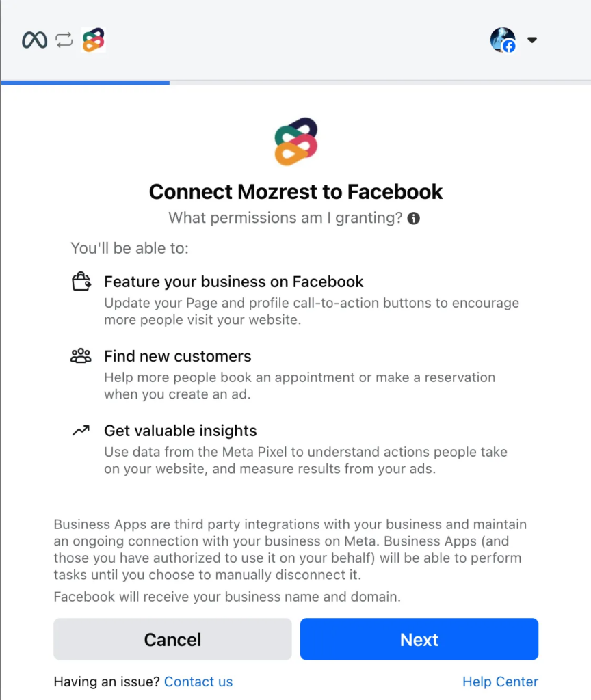Click the profile avatar with Facebook badge
591x700 pixels.
pos(503,40)
